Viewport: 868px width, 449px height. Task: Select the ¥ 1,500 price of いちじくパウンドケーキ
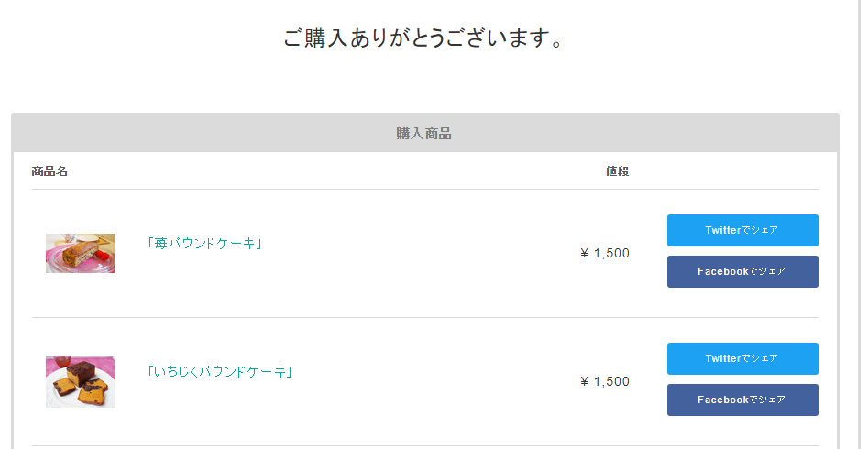click(x=605, y=381)
